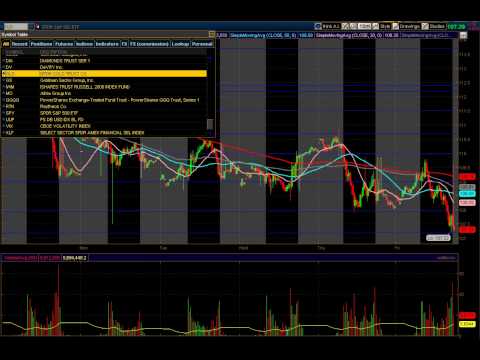
Task: Select the IWM iShares Russell 2000 row
Action: click(104, 87)
